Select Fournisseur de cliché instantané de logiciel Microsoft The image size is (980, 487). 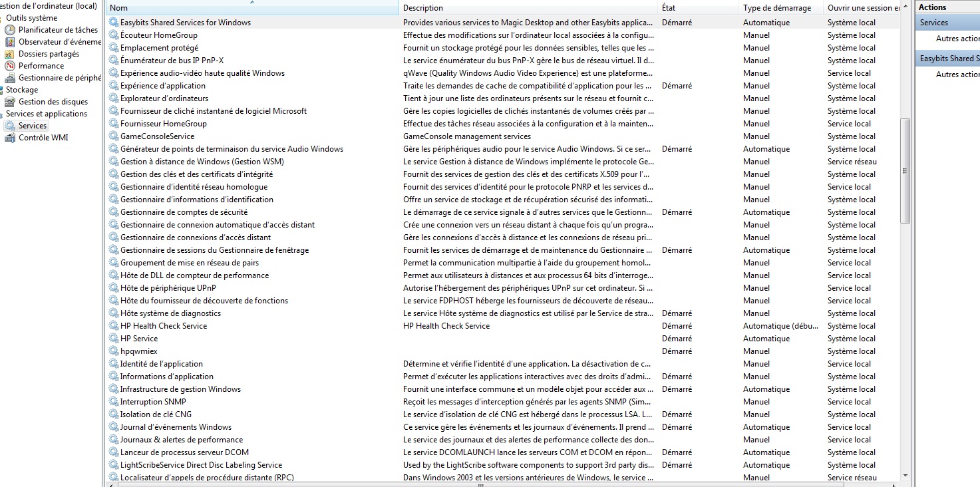214,111
